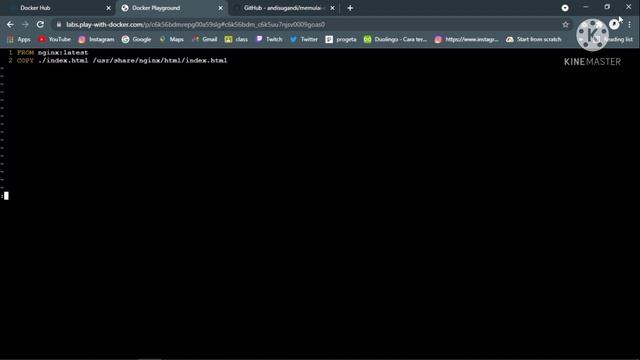View site security lock info
The width and height of the screenshot is (640, 360).
[x=59, y=24]
